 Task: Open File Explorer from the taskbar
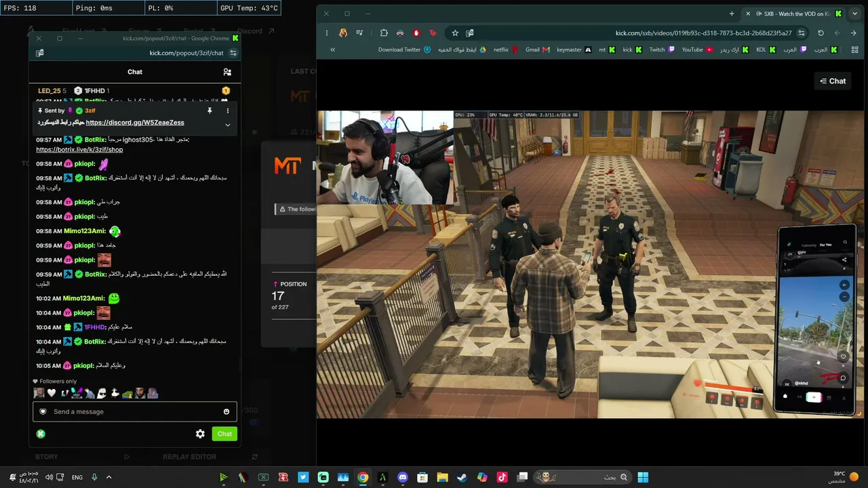tap(442, 477)
